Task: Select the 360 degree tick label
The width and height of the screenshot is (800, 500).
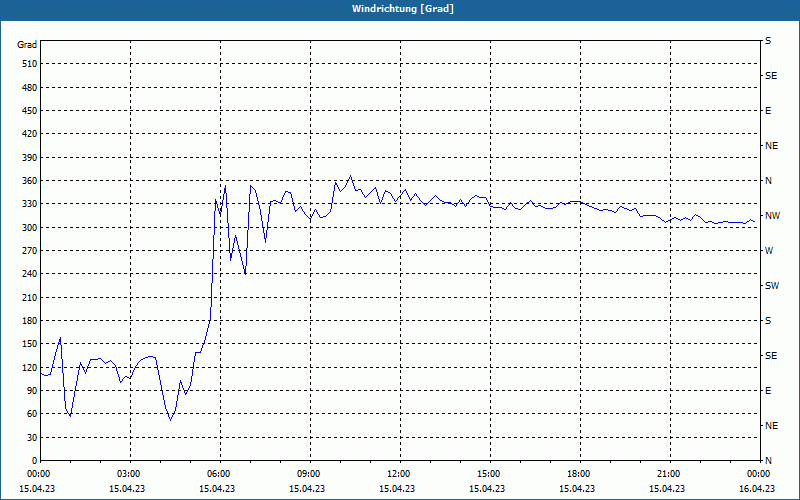Action: tap(30, 181)
